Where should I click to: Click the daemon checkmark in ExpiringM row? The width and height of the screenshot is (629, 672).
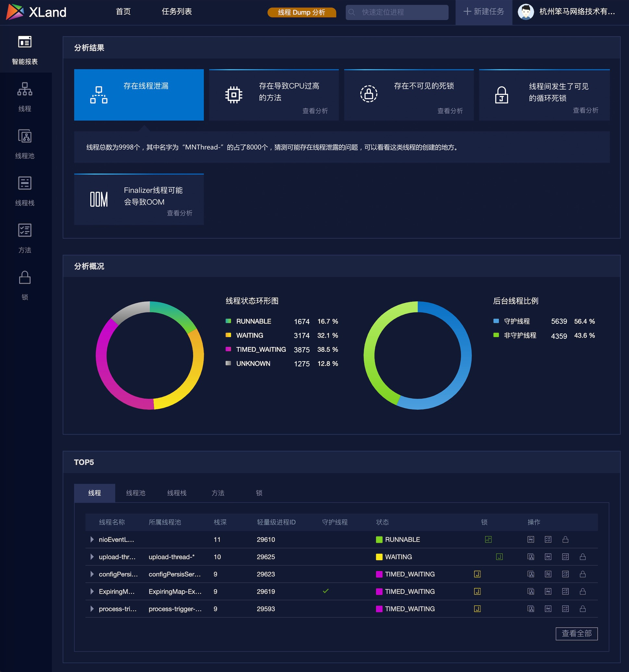[326, 591]
